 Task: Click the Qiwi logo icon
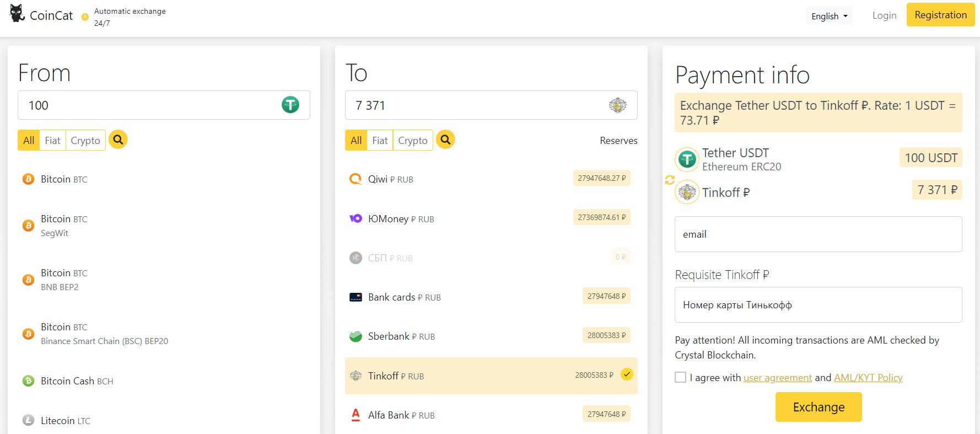(356, 179)
